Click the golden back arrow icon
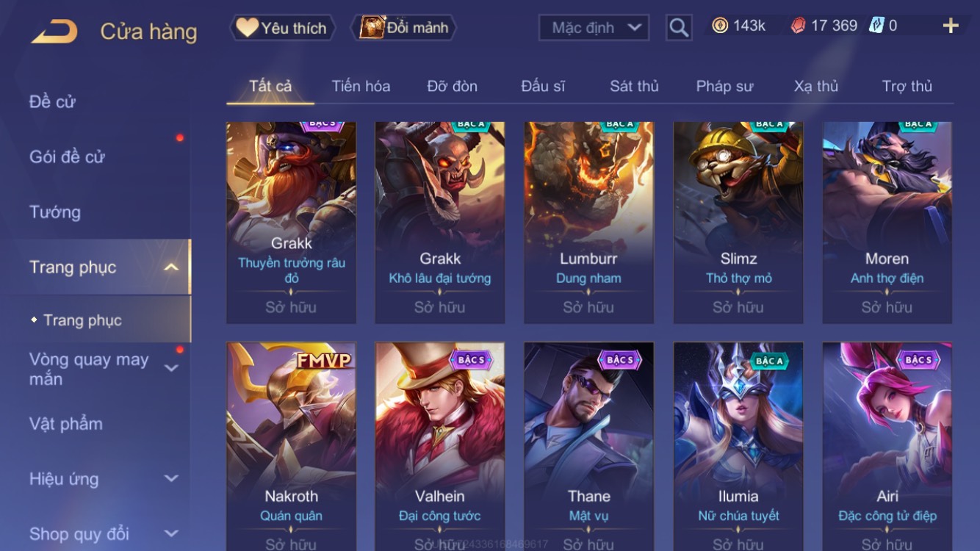This screenshot has height=551, width=980. (54, 31)
